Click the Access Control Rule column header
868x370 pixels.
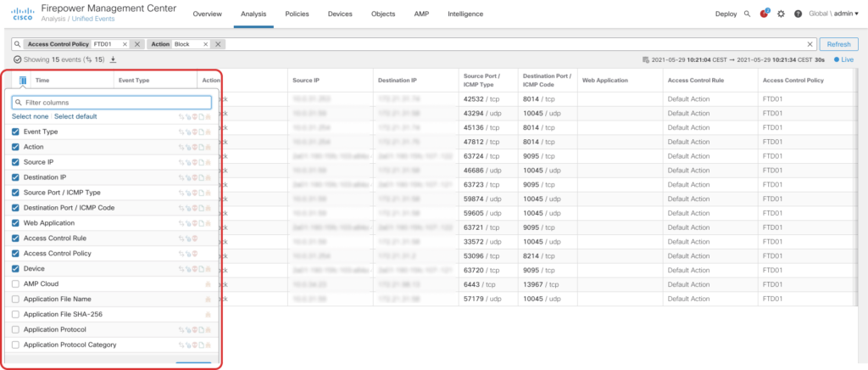(694, 81)
